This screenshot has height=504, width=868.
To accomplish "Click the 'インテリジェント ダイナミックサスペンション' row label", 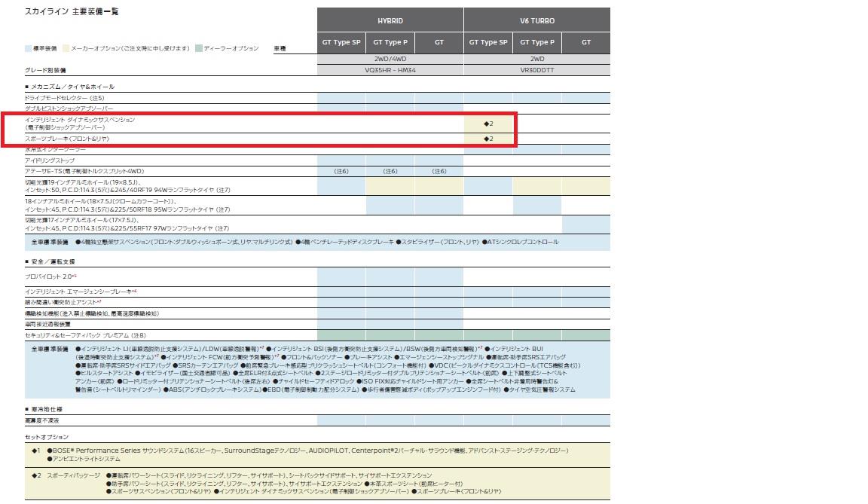I will pos(80,120).
